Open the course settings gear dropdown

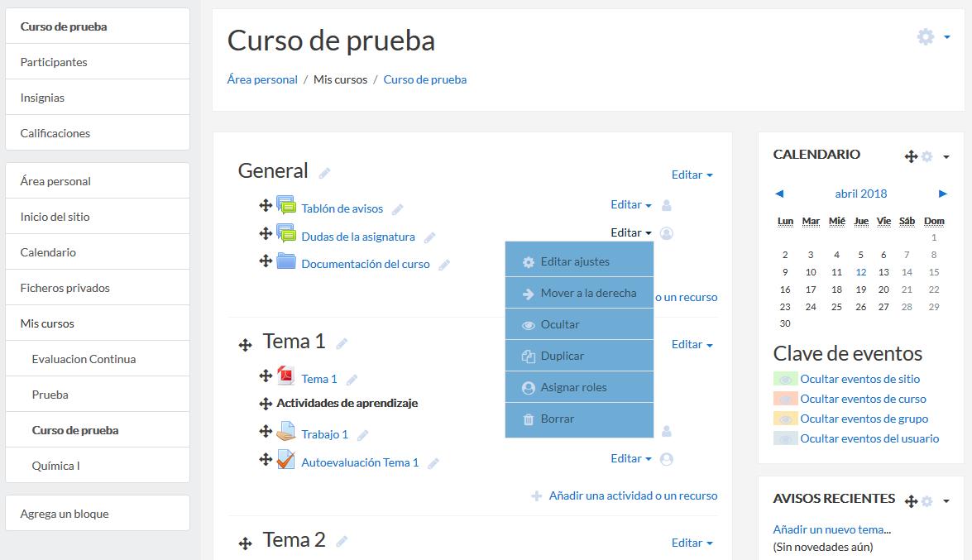(x=934, y=37)
